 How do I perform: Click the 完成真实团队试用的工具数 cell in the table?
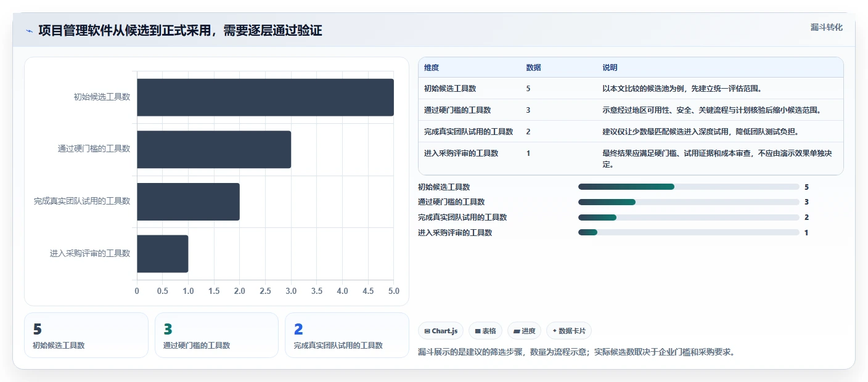[469, 132]
